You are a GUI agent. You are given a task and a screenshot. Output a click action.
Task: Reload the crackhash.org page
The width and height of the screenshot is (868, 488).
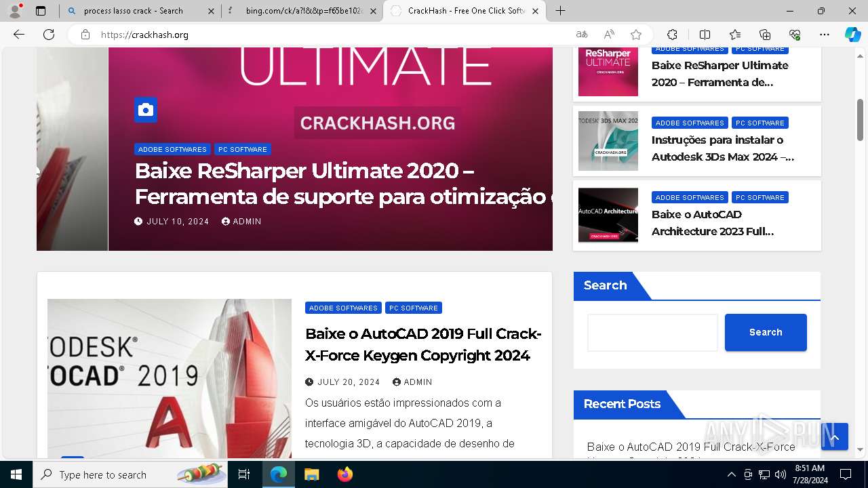tap(49, 35)
